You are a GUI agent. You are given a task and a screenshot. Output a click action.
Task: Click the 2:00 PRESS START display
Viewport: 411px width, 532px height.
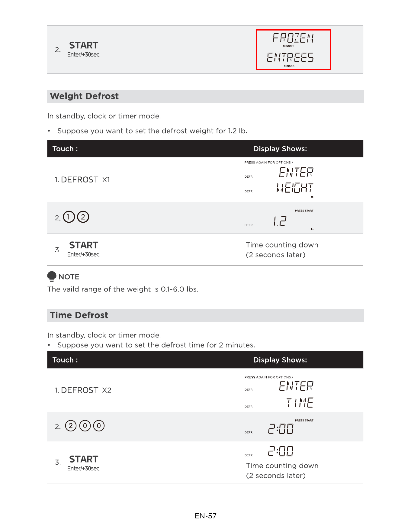click(279, 427)
